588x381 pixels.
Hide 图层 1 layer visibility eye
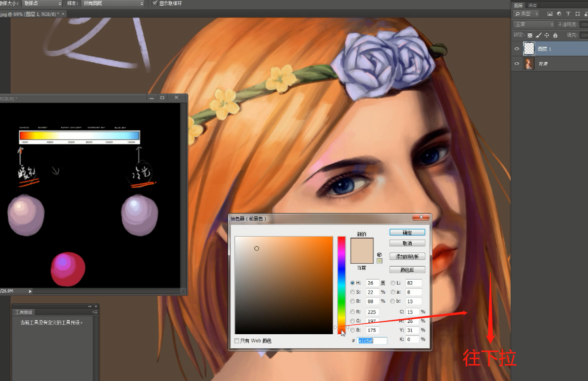click(517, 49)
